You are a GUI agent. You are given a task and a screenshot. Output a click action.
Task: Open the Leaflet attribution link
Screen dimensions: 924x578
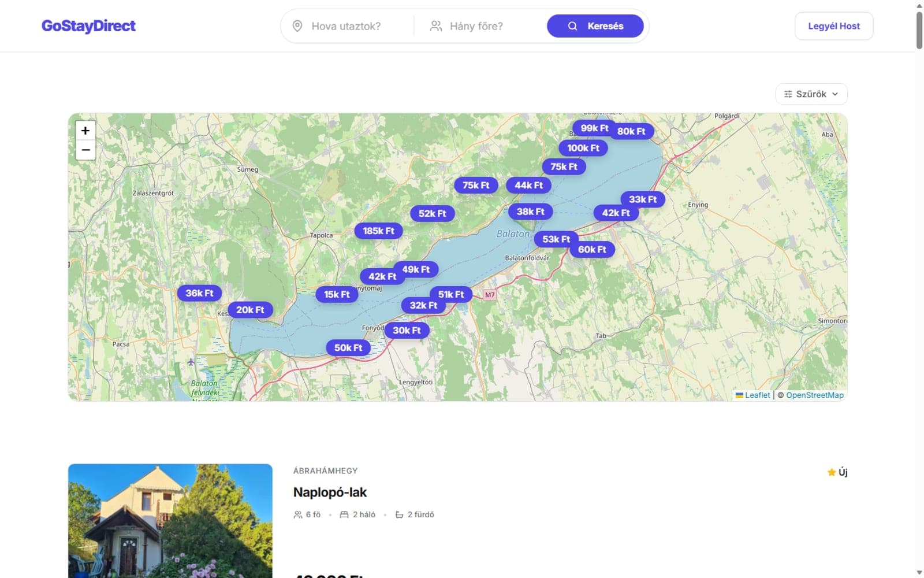pyautogui.click(x=757, y=395)
